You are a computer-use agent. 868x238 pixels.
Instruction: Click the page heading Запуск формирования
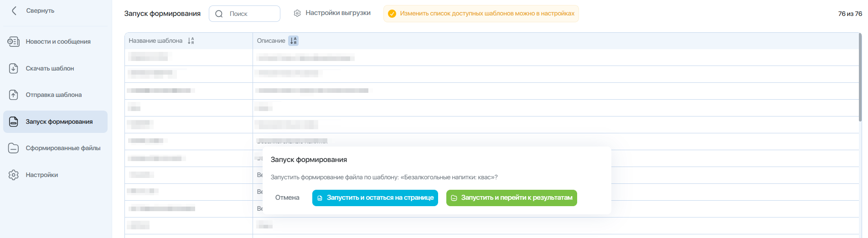click(x=162, y=14)
